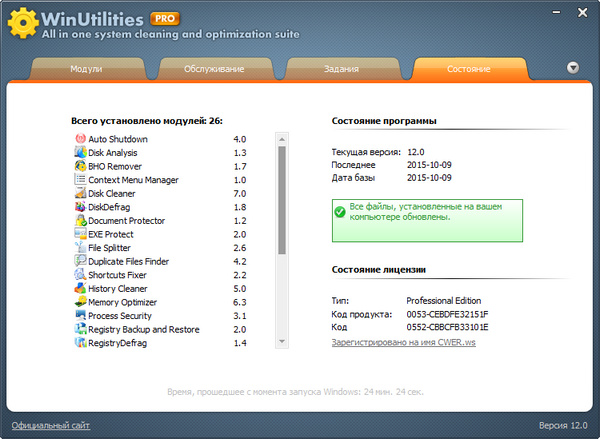This screenshot has height=439, width=600.
Task: Click the History Cleaner icon
Action: click(x=80, y=288)
